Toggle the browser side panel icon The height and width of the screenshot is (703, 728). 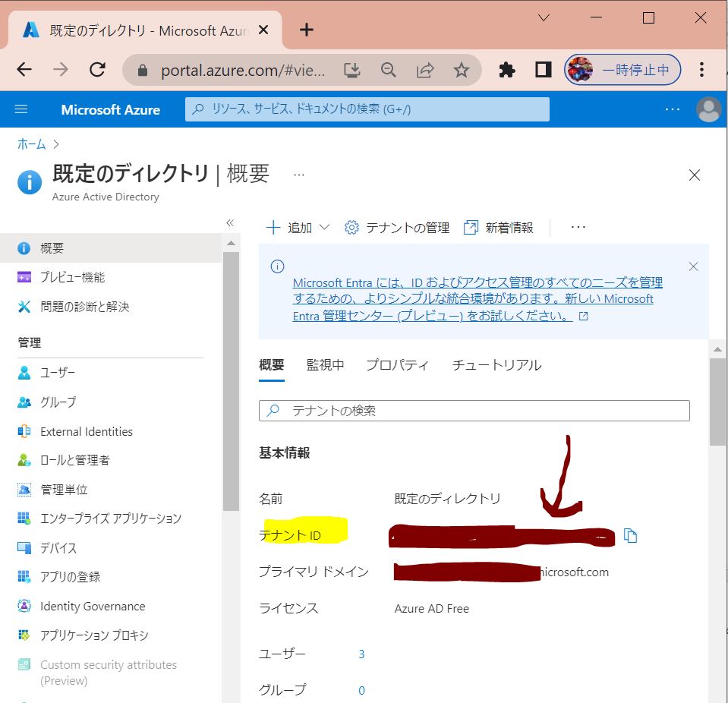pos(543,71)
